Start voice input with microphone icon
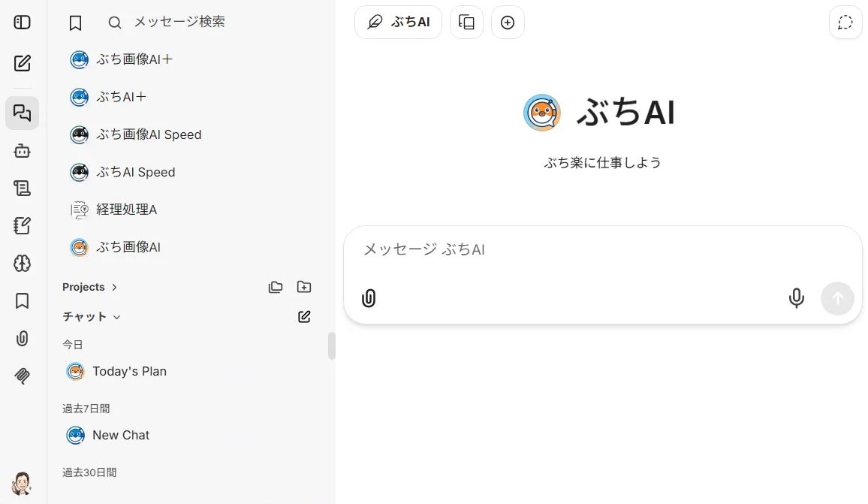Viewport: 868px width, 504px height. click(x=796, y=298)
